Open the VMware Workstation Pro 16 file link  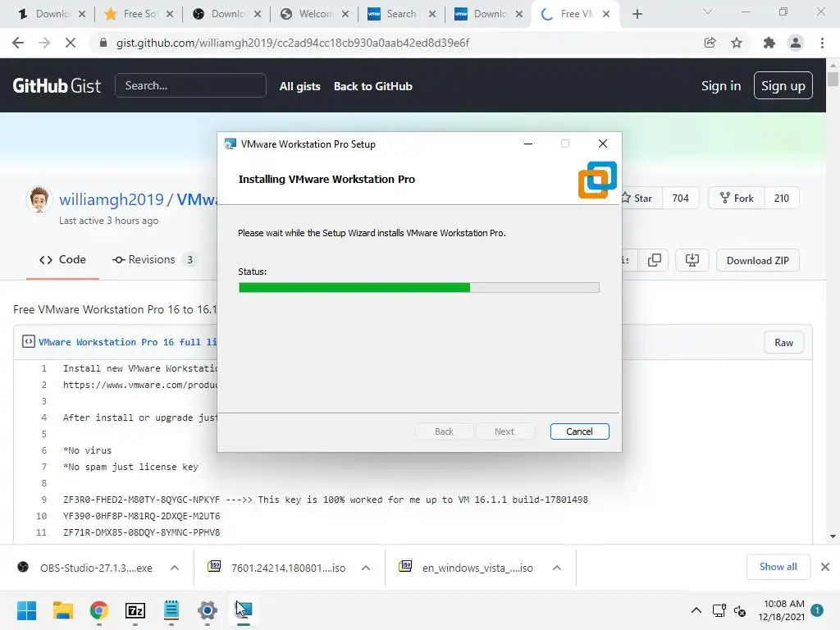pyautogui.click(x=127, y=342)
